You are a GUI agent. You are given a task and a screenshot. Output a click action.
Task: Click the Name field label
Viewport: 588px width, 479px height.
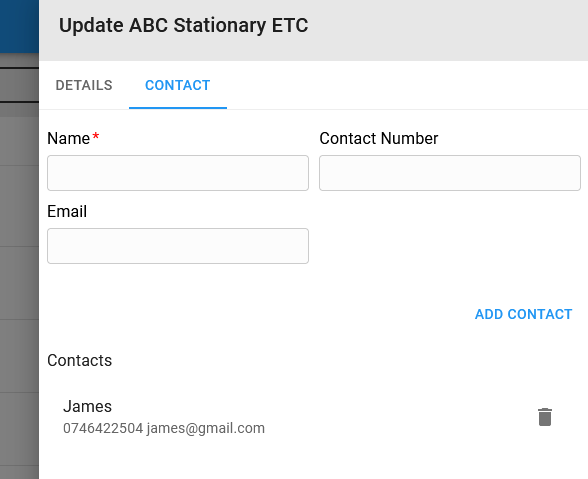pos(69,138)
